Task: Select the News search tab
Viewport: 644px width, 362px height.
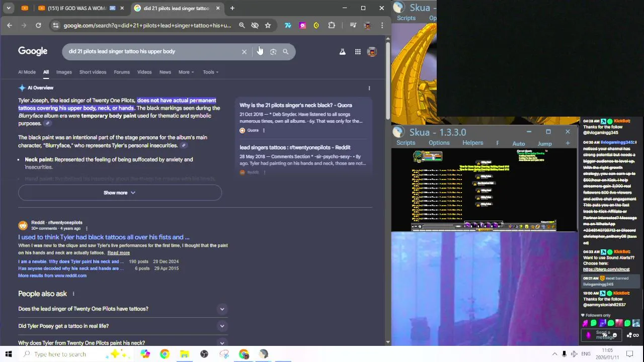Action: click(x=165, y=72)
